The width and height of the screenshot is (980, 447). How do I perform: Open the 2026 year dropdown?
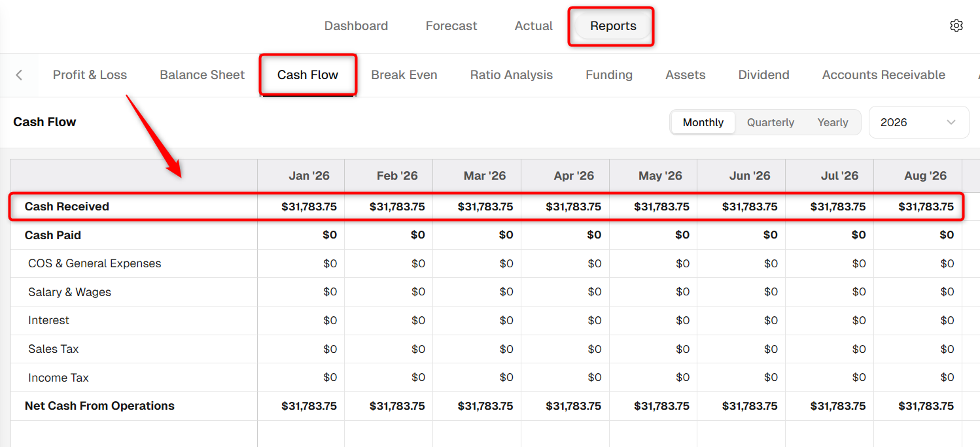(x=919, y=122)
